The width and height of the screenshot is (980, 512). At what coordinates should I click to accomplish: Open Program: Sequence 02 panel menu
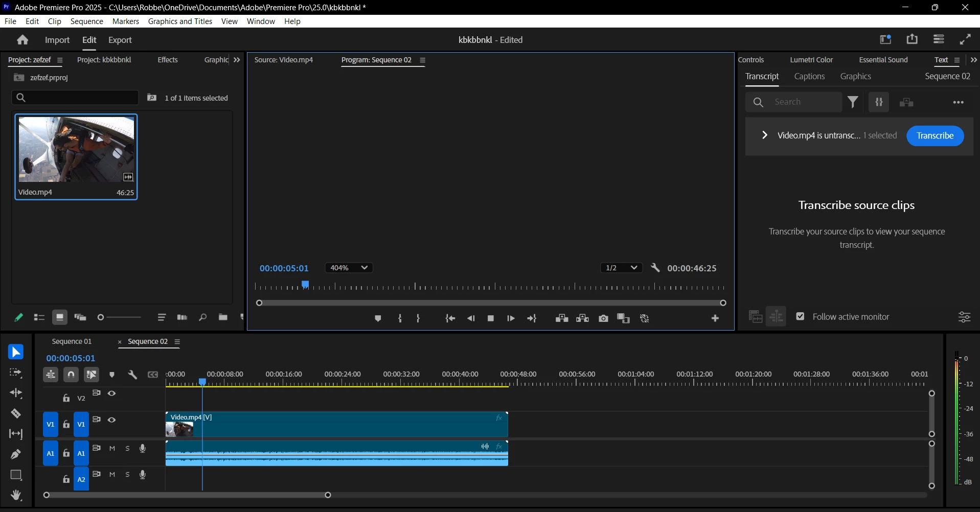pyautogui.click(x=422, y=60)
